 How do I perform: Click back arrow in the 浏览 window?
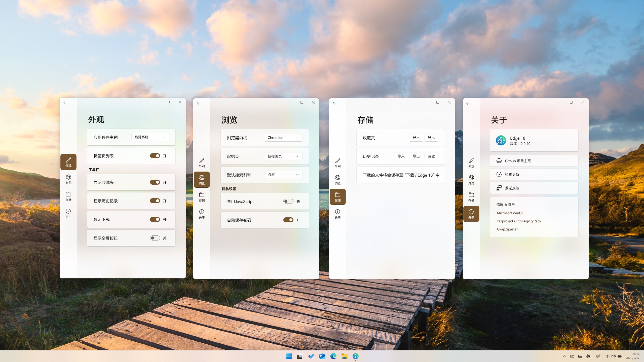tap(199, 103)
